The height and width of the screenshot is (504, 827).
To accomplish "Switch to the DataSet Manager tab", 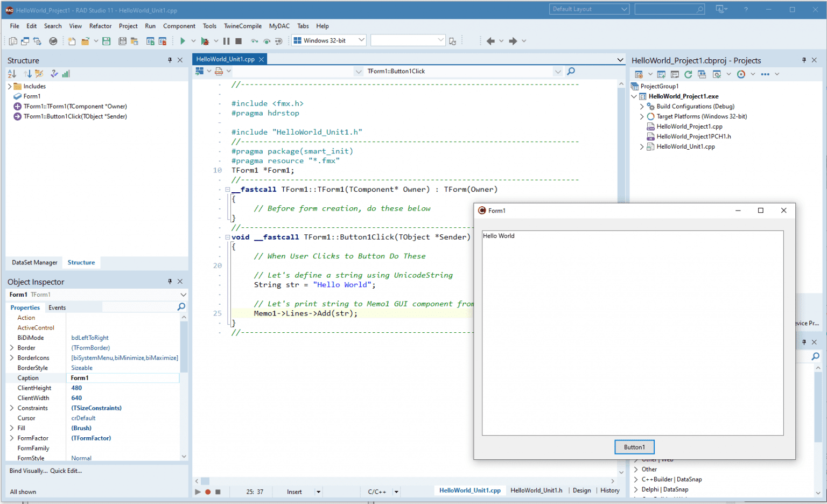I will click(34, 263).
